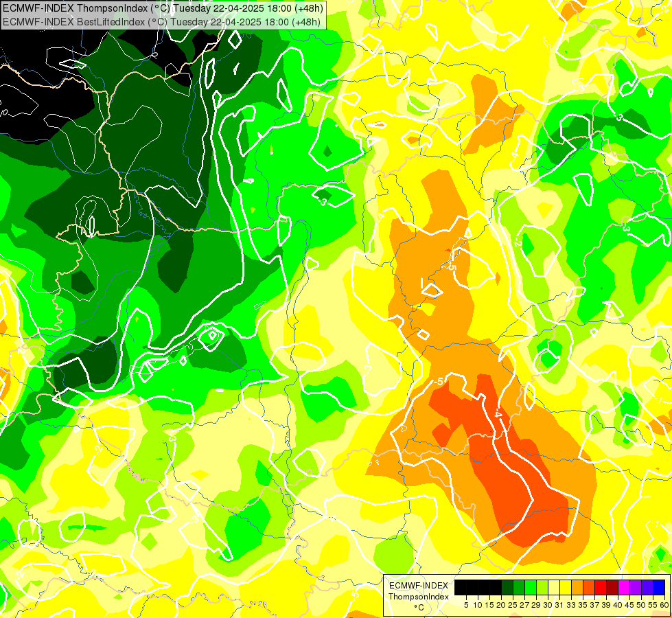
Task: Click the legend scale value '10'
Action: click(478, 605)
